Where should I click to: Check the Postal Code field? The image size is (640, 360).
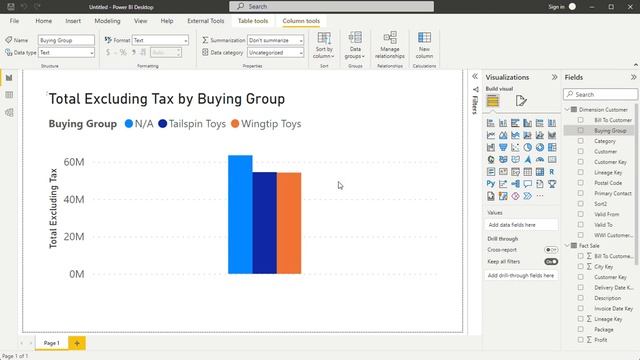tap(580, 183)
